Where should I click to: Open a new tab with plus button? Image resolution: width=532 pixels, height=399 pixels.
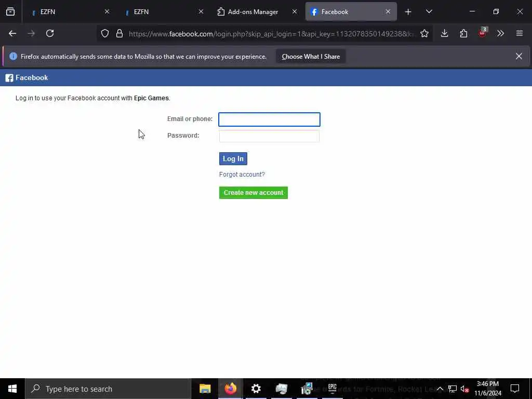point(408,12)
